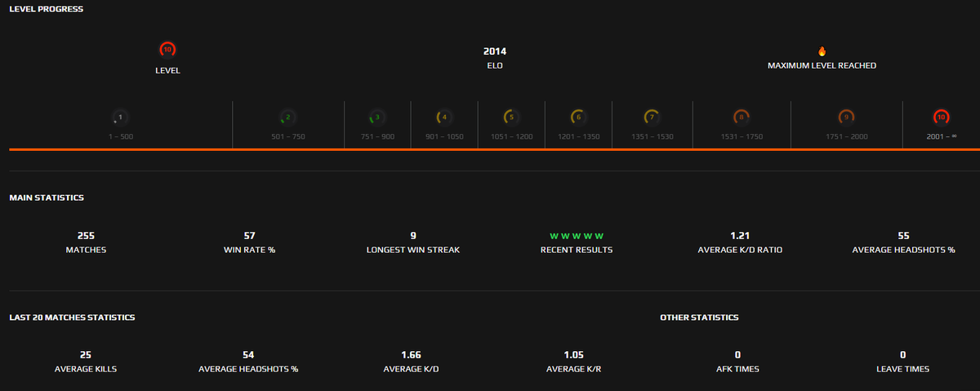Click the LAST 20 MATCHES STATISTICS heading

click(x=72, y=317)
